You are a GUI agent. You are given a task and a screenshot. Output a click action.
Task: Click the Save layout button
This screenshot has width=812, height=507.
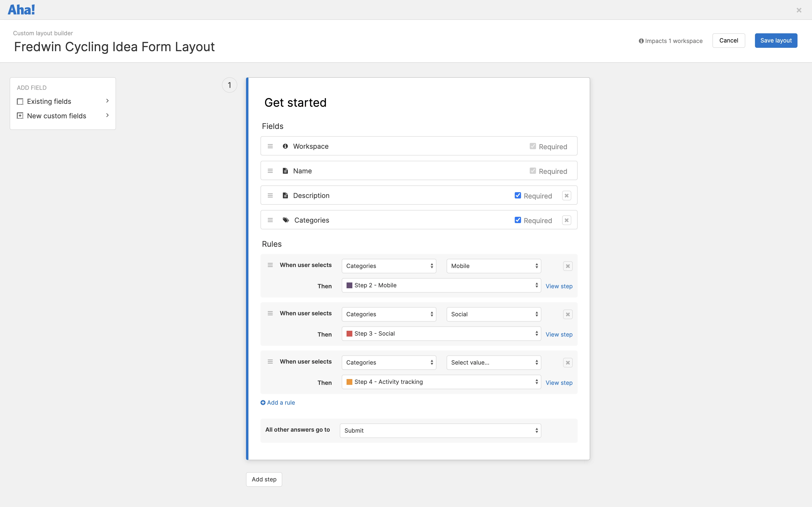coord(776,41)
